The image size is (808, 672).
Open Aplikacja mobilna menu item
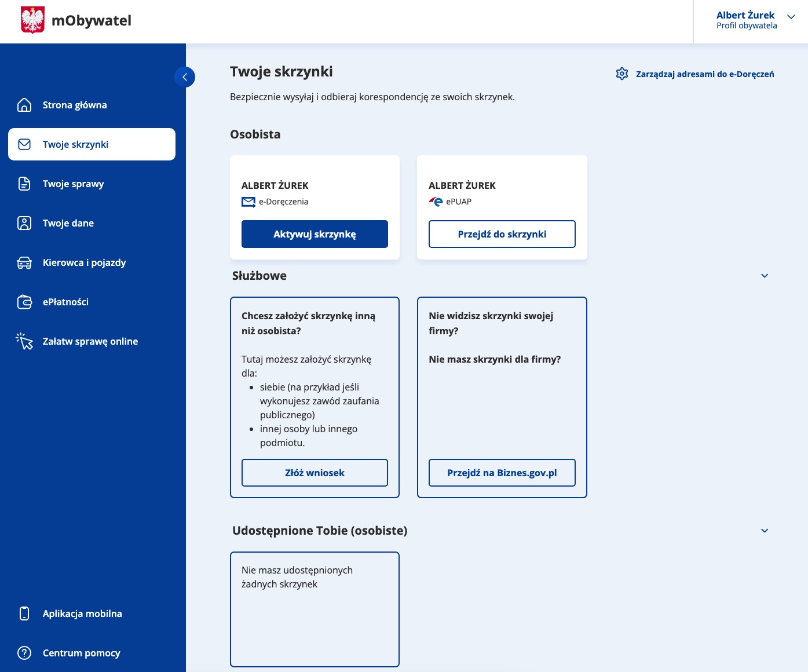pos(92,613)
